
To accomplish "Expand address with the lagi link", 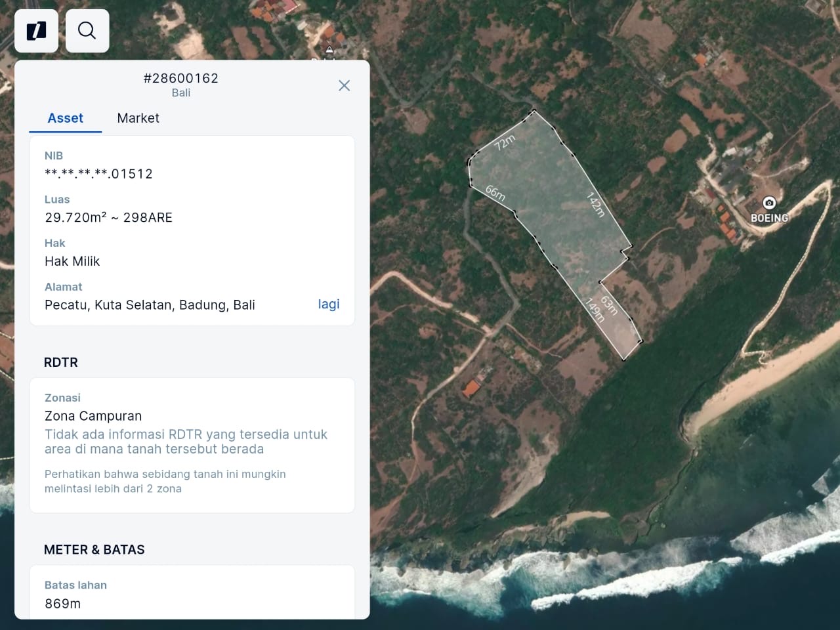I will click(x=329, y=304).
